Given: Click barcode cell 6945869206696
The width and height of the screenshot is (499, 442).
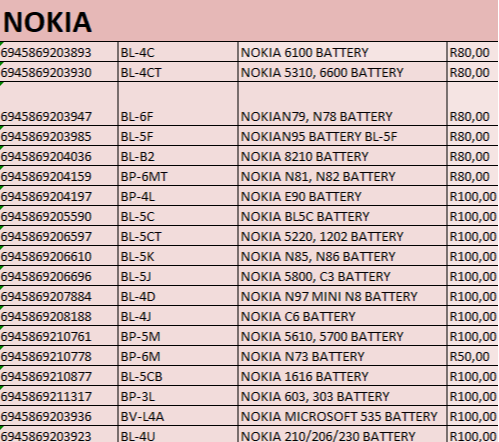Looking at the screenshot, I should (59, 276).
